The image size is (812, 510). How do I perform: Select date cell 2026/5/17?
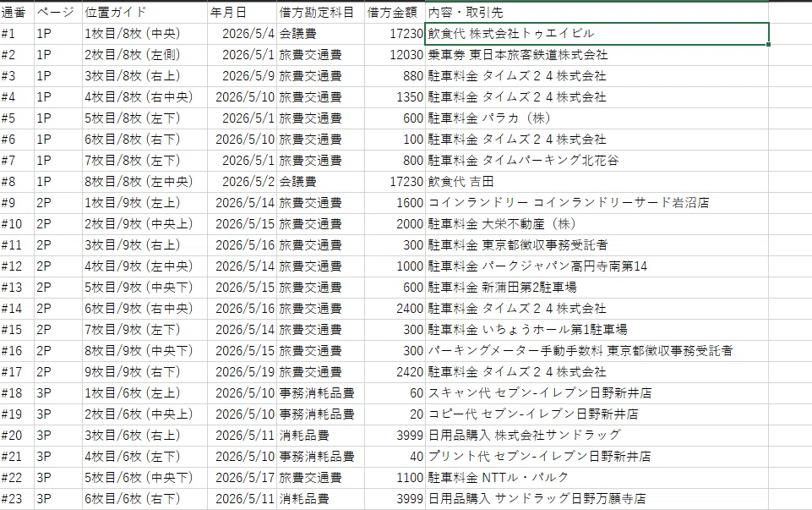pyautogui.click(x=242, y=478)
